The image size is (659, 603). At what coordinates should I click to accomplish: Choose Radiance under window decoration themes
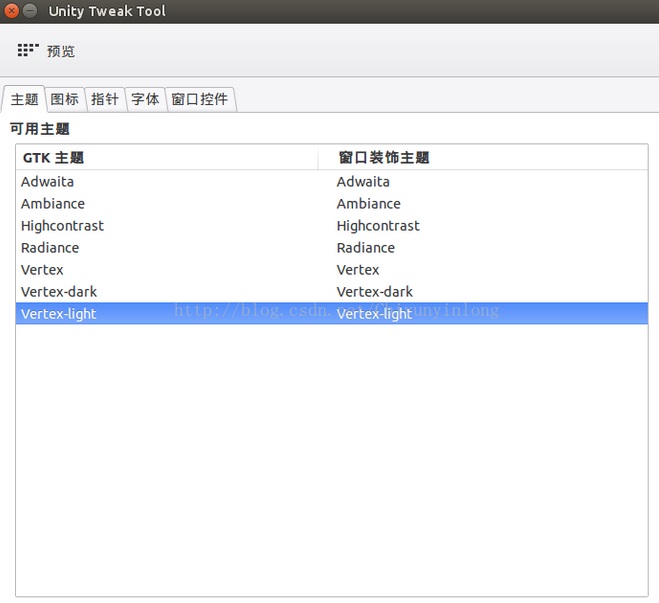(366, 248)
